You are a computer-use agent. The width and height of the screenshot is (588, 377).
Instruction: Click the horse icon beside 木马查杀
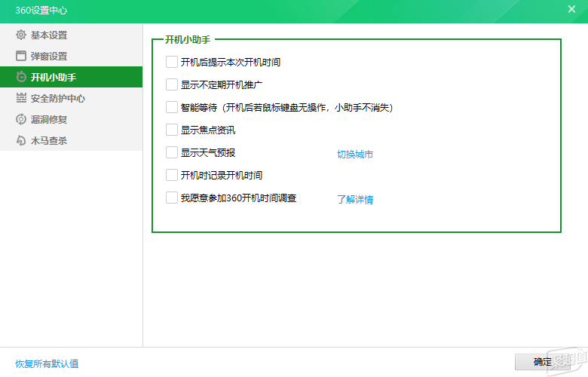pyautogui.click(x=21, y=140)
